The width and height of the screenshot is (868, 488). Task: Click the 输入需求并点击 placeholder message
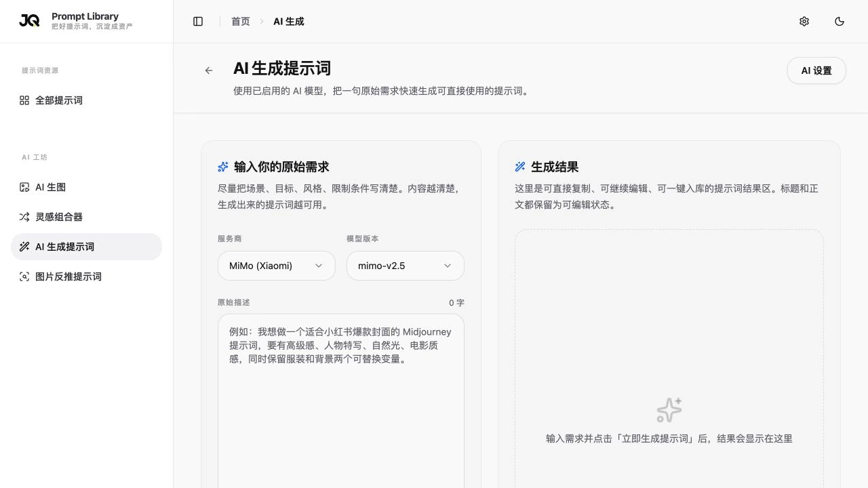click(x=669, y=439)
